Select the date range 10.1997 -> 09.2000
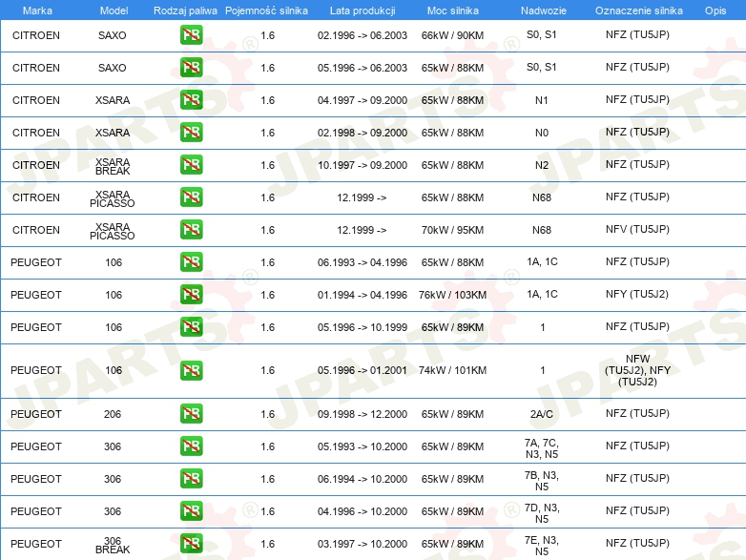The height and width of the screenshot is (560, 746). click(363, 165)
